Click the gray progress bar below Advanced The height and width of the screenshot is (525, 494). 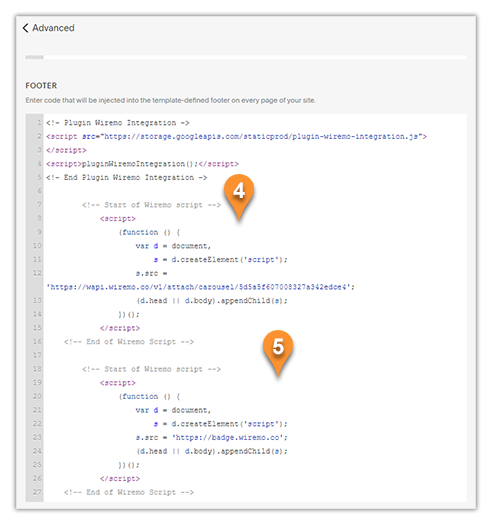point(34,57)
